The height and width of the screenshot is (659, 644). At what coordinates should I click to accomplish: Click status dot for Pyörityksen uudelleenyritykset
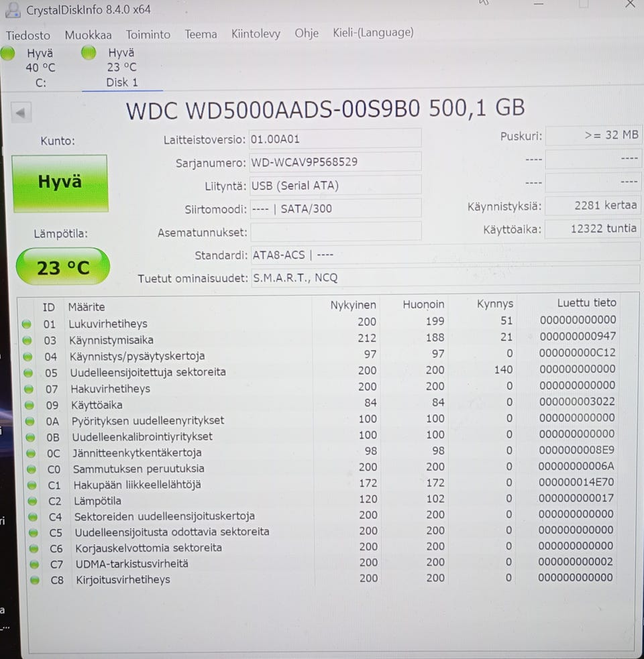(30, 421)
